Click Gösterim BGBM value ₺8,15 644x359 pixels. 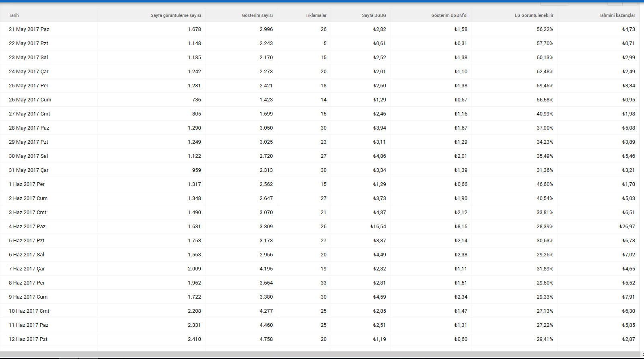point(461,227)
